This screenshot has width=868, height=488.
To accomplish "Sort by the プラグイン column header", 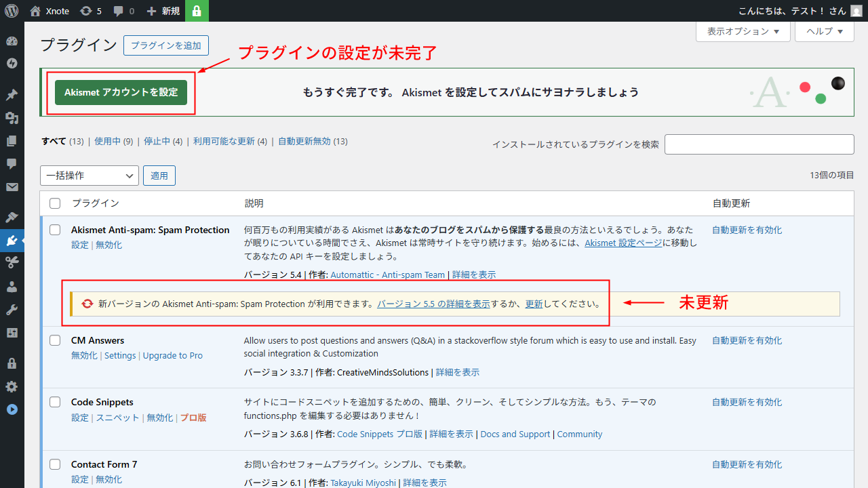I will point(96,203).
